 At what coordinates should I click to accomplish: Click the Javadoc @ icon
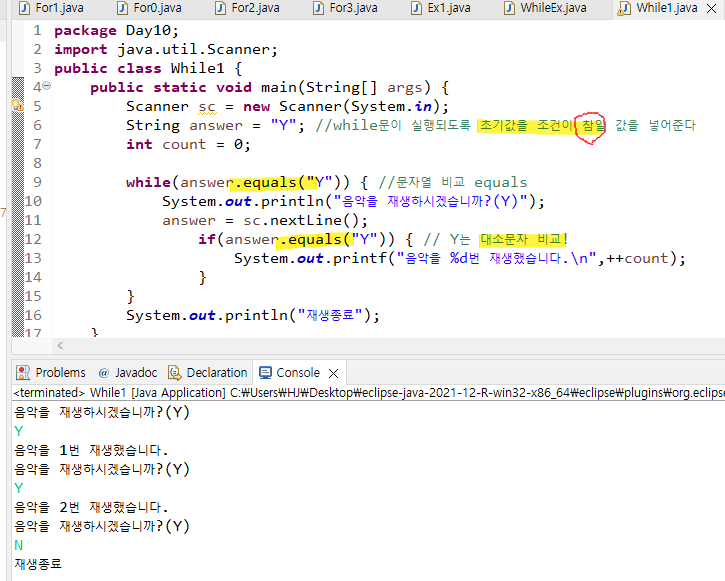point(104,373)
